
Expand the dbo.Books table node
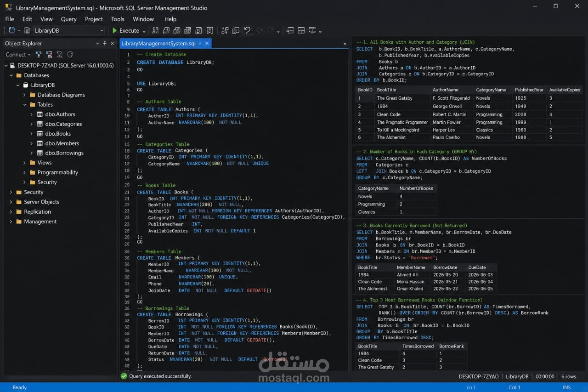(x=31, y=134)
